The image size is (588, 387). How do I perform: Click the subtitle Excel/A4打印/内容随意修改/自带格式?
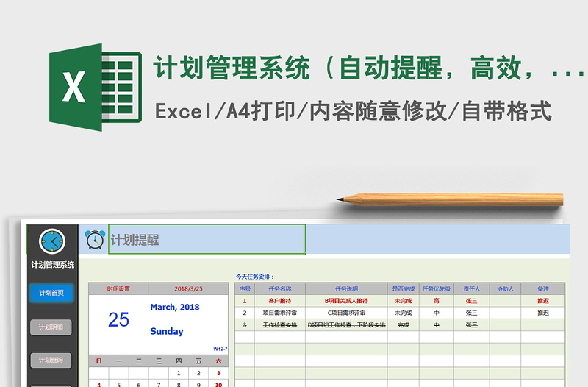pos(354,111)
